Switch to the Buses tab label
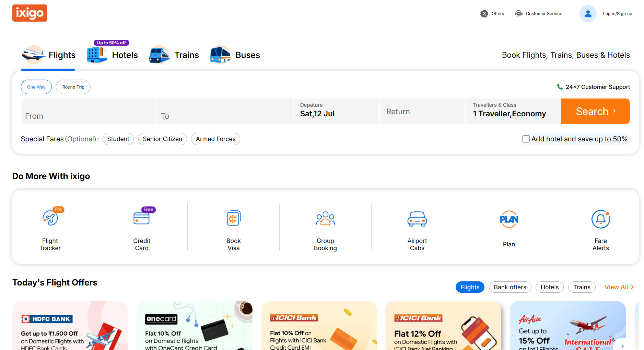The height and width of the screenshot is (350, 644). pyautogui.click(x=248, y=55)
